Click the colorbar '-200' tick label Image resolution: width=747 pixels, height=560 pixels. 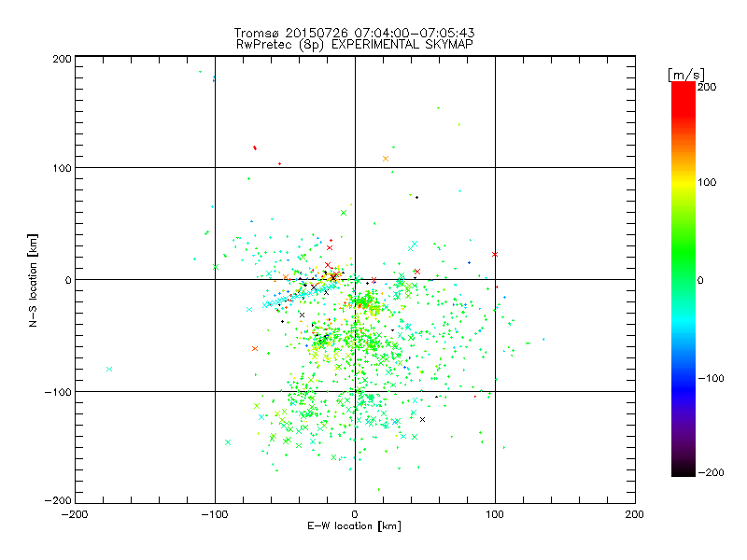(x=711, y=472)
